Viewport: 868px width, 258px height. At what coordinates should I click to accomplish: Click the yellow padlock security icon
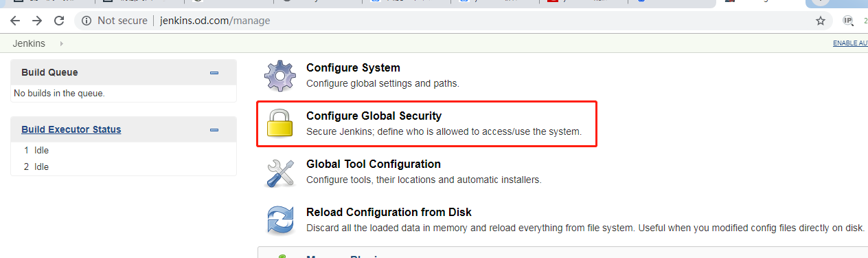[280, 123]
